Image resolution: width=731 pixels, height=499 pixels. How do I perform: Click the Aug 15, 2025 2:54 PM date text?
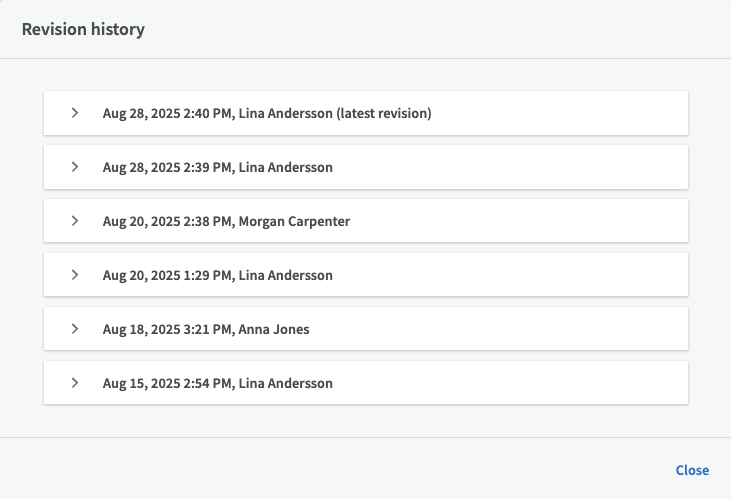pos(167,383)
